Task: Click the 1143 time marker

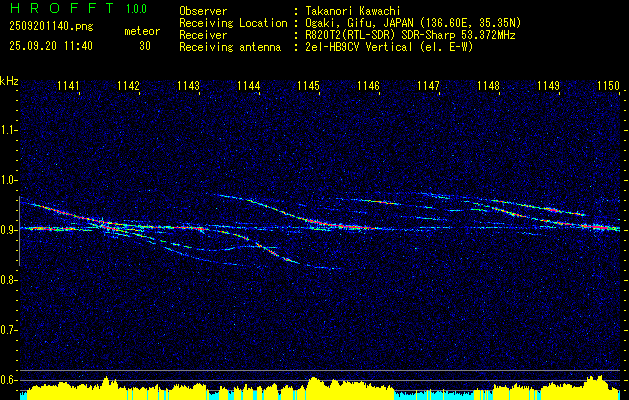Action: 189,86
